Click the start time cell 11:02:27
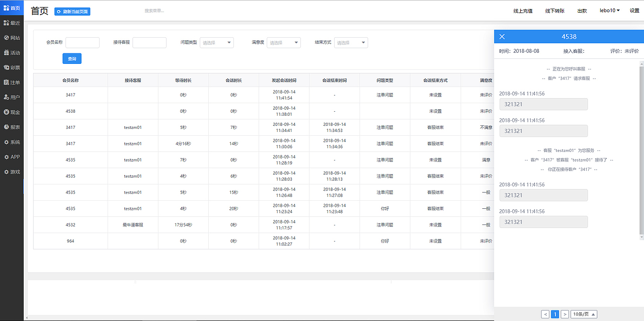The image size is (644, 321). 284,241
